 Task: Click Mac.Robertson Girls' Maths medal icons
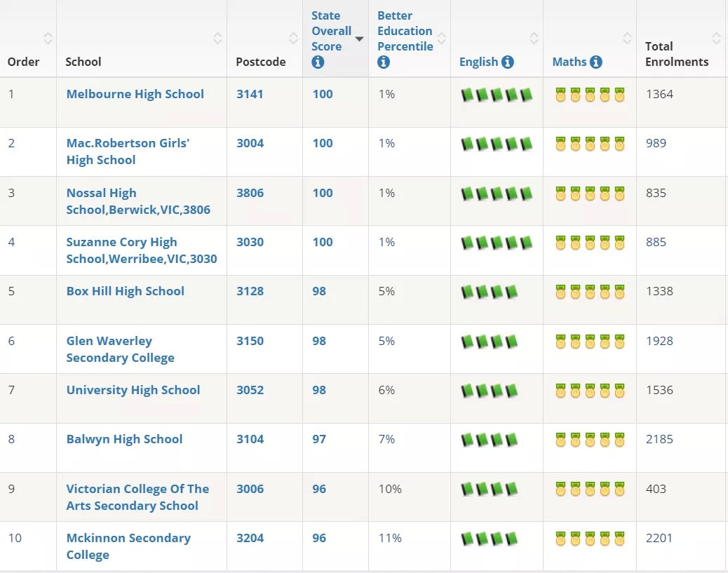590,144
